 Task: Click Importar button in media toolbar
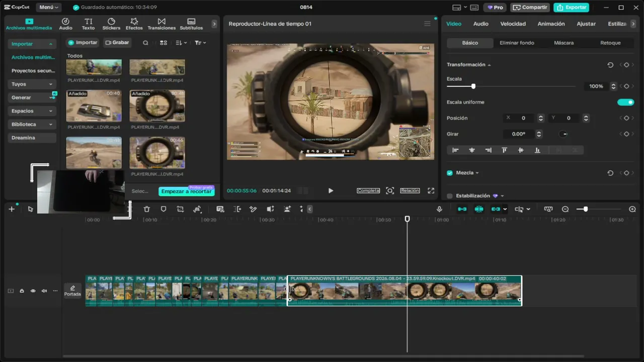click(x=83, y=43)
